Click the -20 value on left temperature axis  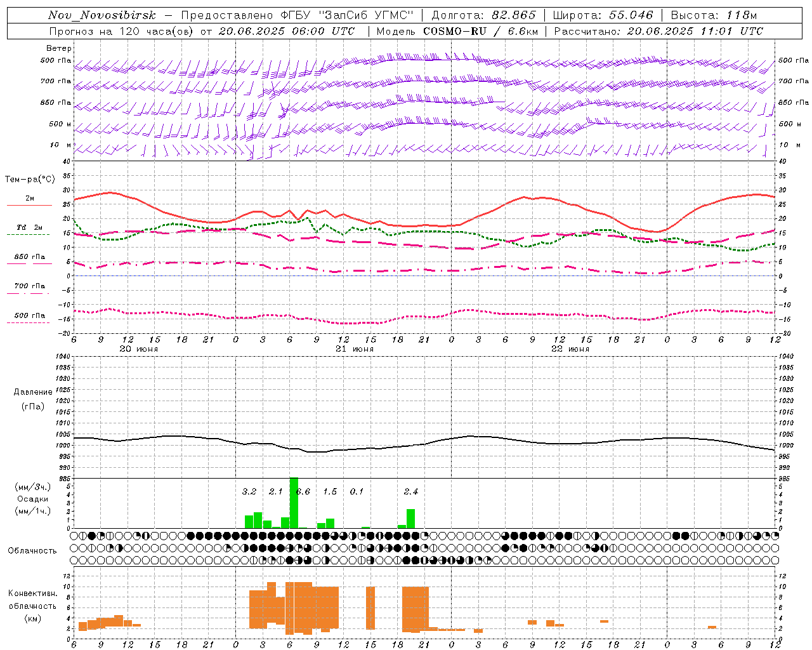click(63, 333)
